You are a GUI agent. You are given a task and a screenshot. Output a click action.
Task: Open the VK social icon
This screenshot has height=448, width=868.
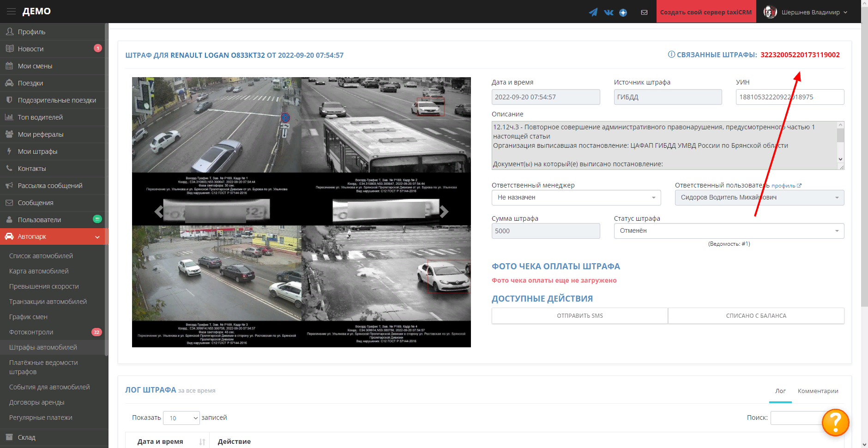pyautogui.click(x=609, y=12)
